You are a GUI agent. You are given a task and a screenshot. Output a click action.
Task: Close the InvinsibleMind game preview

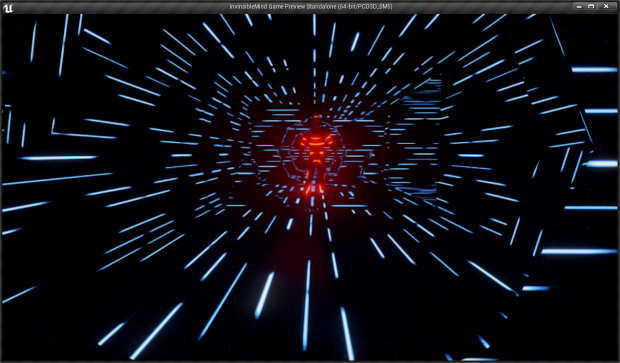click(x=606, y=6)
